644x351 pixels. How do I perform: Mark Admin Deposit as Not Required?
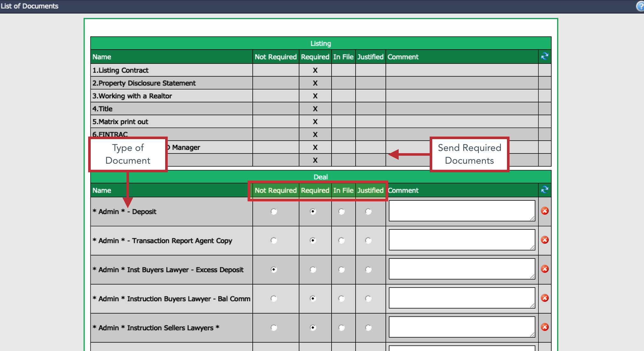[x=274, y=212]
